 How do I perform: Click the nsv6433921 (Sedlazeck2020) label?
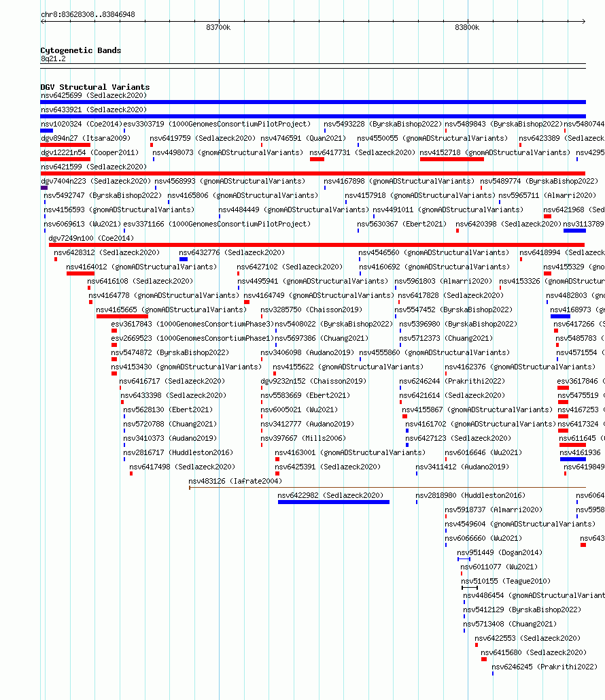[x=94, y=110]
